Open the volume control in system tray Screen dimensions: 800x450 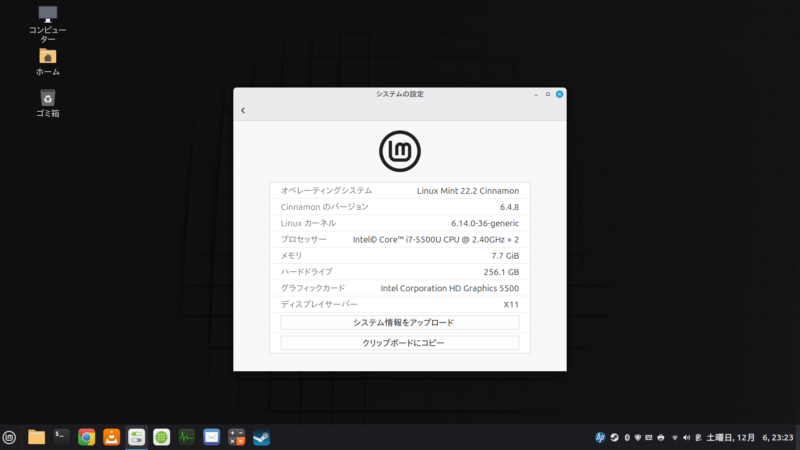pyautogui.click(x=686, y=437)
